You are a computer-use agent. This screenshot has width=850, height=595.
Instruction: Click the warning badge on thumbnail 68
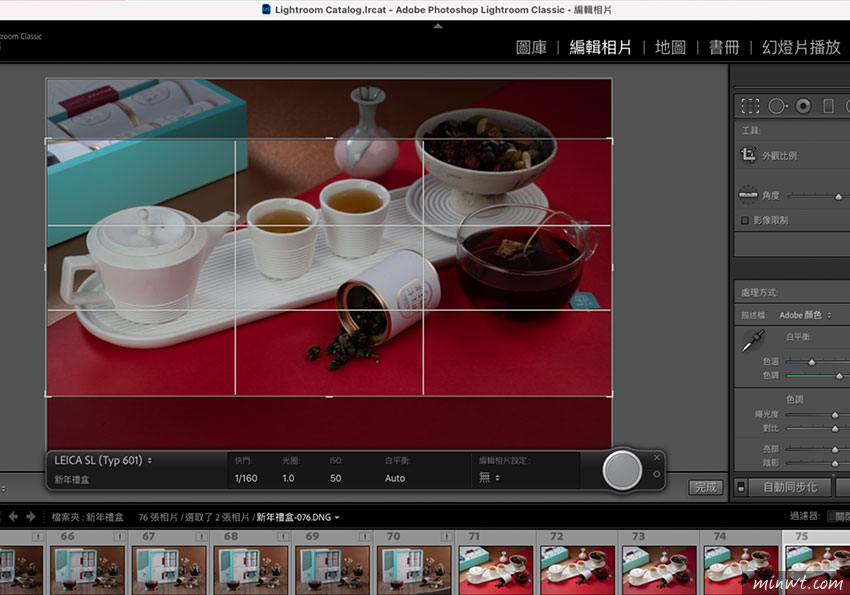(x=283, y=536)
